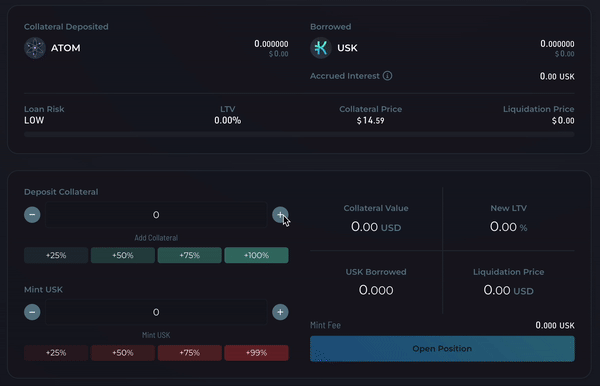The width and height of the screenshot is (600, 386).
Task: Click the ATOM collateral label
Action: (66, 48)
